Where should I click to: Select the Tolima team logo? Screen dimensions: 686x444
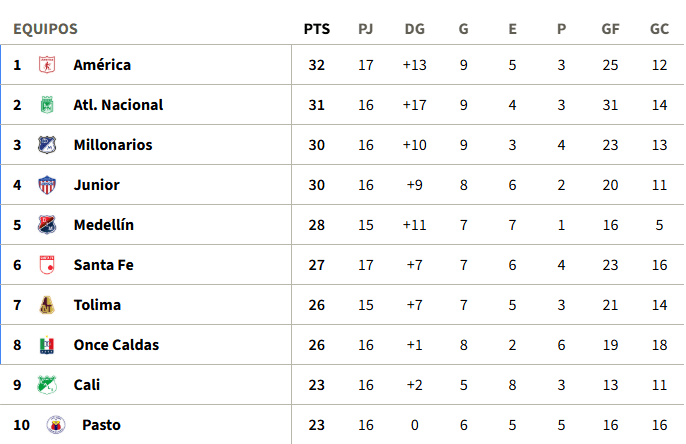(x=47, y=305)
